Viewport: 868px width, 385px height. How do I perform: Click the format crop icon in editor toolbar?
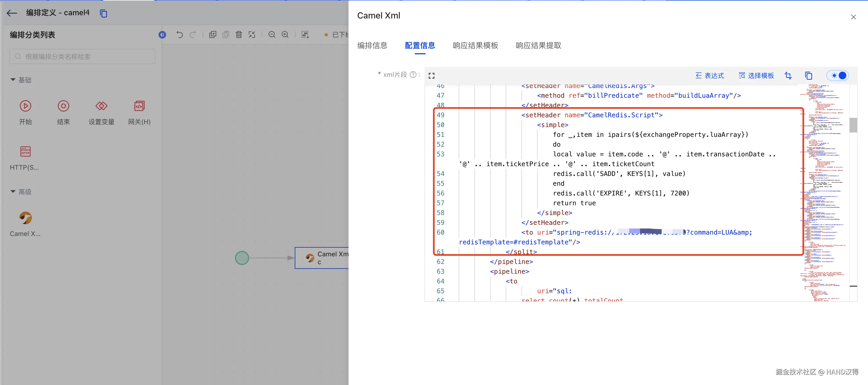click(788, 75)
